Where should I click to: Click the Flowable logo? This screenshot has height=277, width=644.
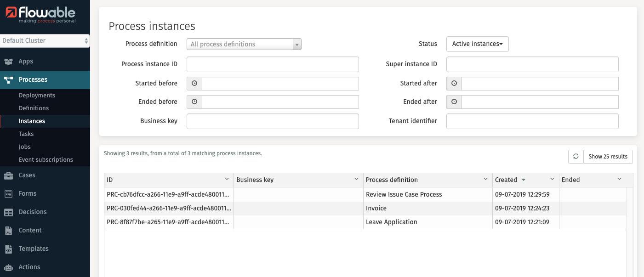(x=40, y=13)
